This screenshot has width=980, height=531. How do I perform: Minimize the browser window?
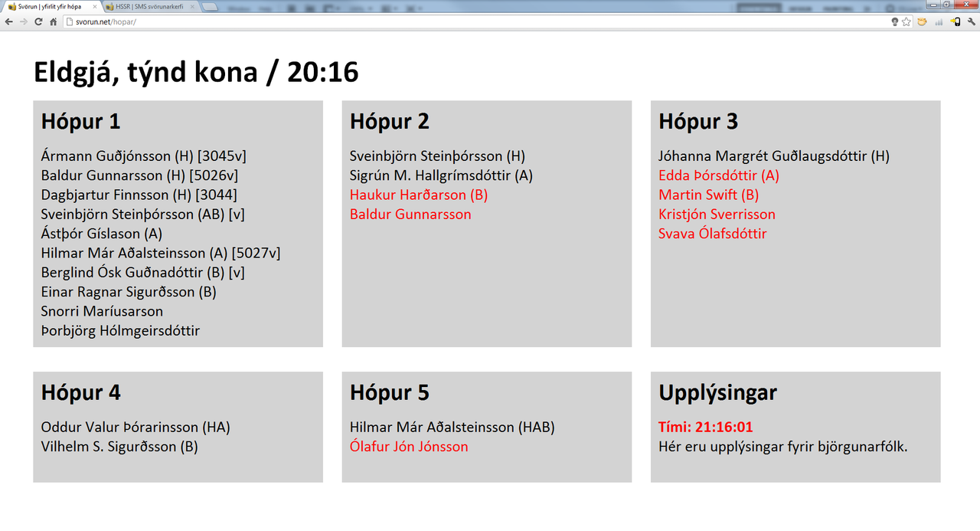(933, 5)
